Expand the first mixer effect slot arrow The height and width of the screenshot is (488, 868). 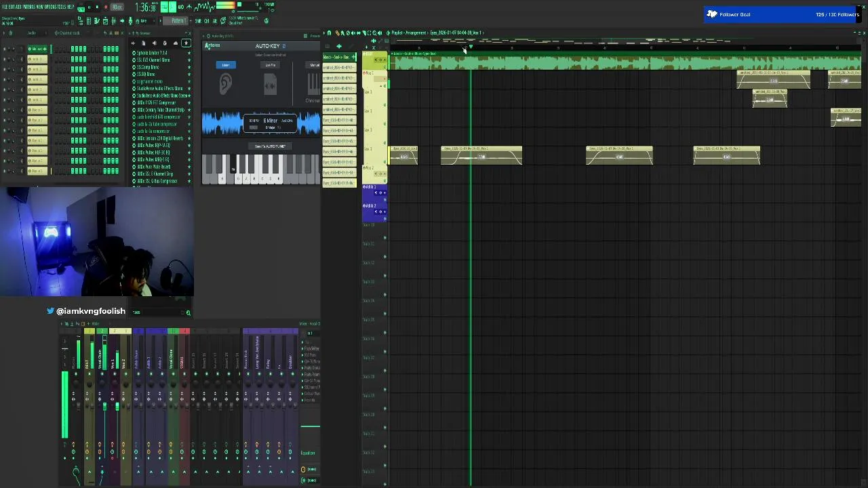tap(302, 342)
